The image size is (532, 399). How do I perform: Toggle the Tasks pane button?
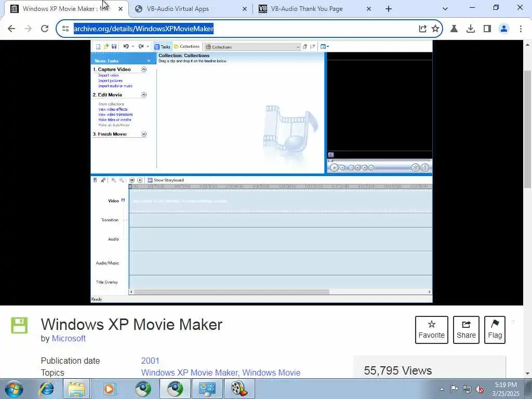[162, 46]
